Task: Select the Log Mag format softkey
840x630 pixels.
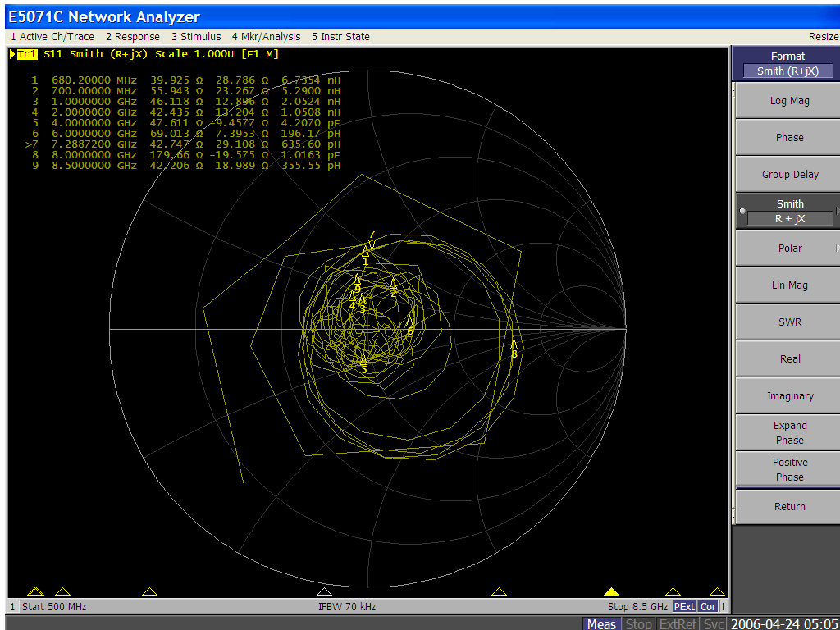Action: pyautogui.click(x=789, y=101)
